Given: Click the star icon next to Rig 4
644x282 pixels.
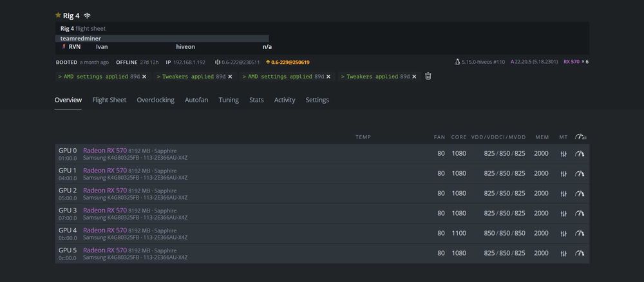Looking at the screenshot, I should tap(58, 15).
